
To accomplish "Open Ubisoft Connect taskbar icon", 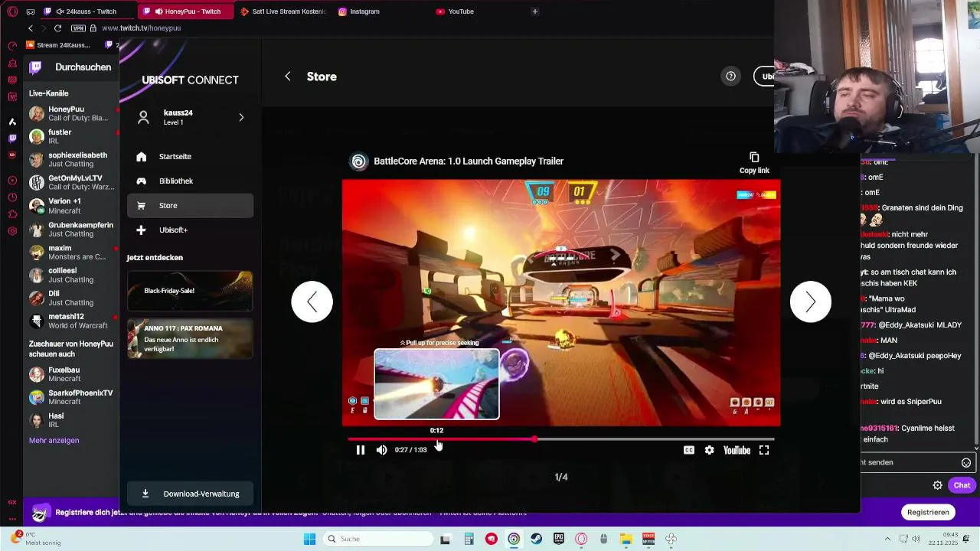I will pos(514,539).
